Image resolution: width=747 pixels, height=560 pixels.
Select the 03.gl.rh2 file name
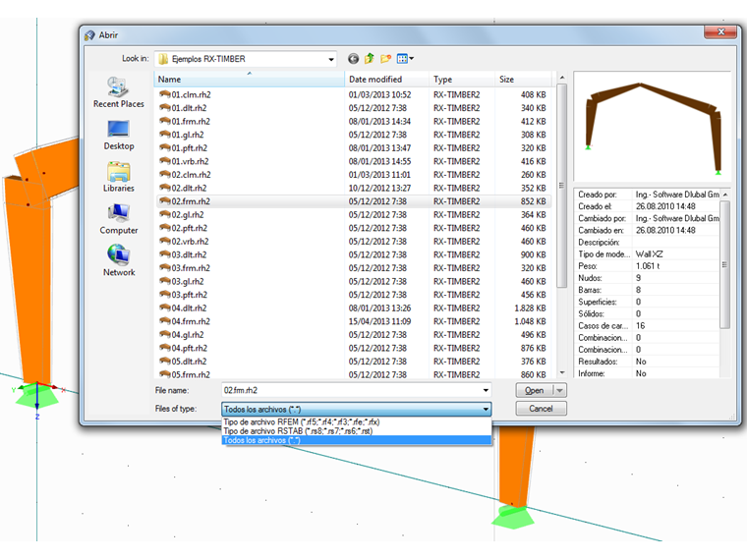click(x=188, y=281)
